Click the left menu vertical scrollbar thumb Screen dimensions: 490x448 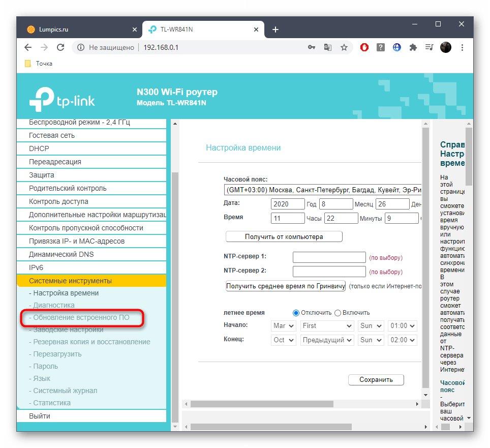pyautogui.click(x=175, y=297)
